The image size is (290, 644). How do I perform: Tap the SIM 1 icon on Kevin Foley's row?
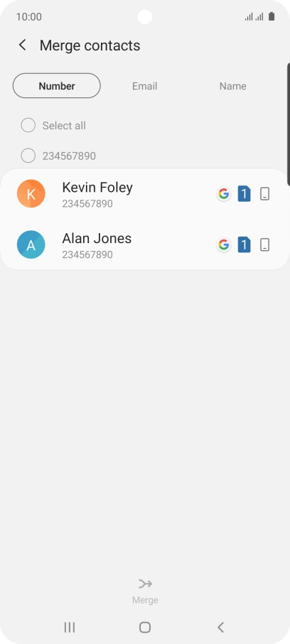(x=244, y=194)
